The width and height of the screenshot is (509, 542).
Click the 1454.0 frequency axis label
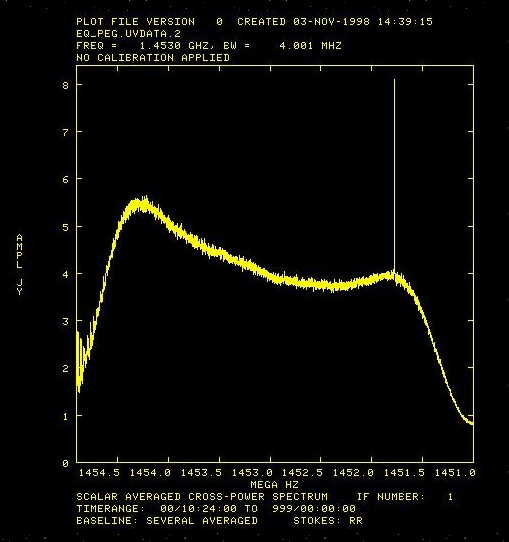(x=150, y=473)
